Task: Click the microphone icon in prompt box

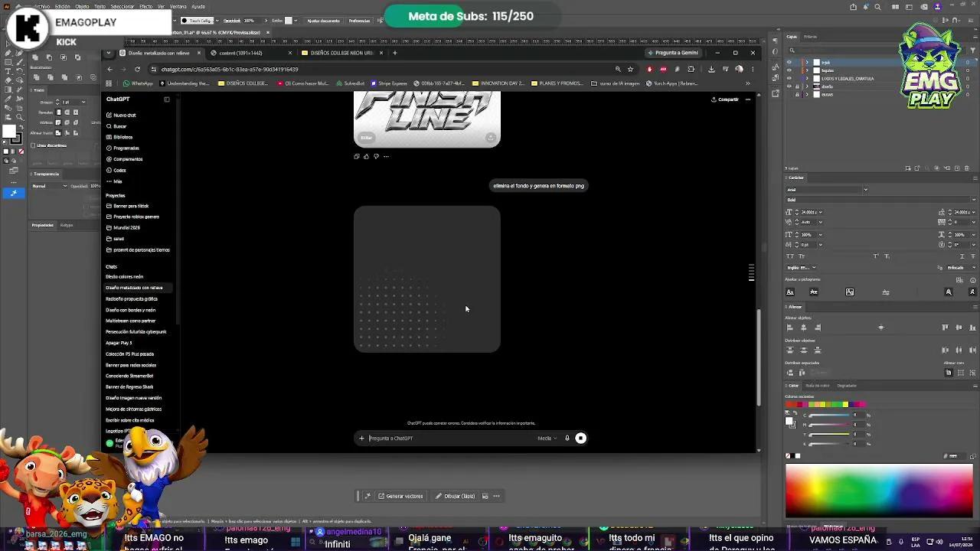Action: tap(567, 439)
